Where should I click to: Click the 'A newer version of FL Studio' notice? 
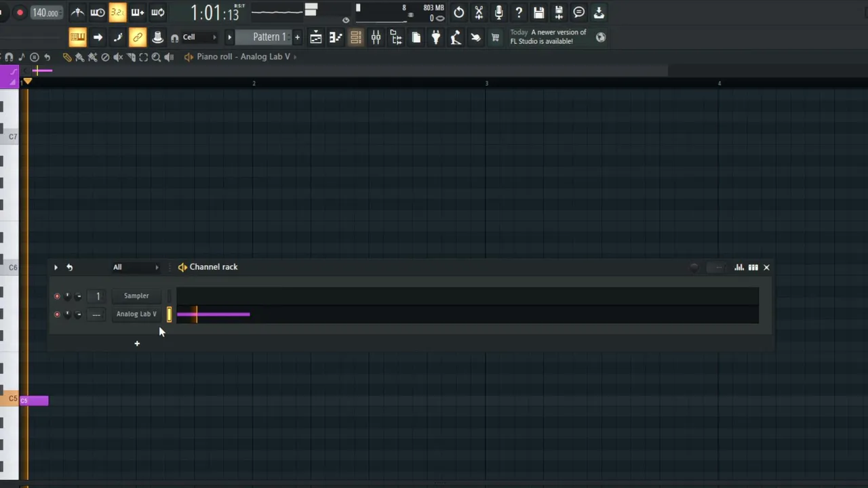(x=548, y=37)
